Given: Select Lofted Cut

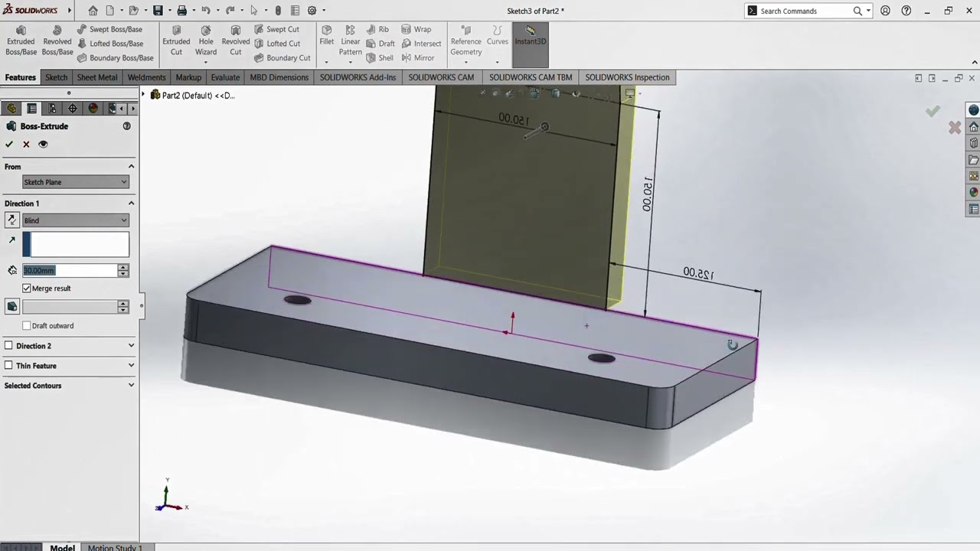Looking at the screenshot, I should click(277, 44).
